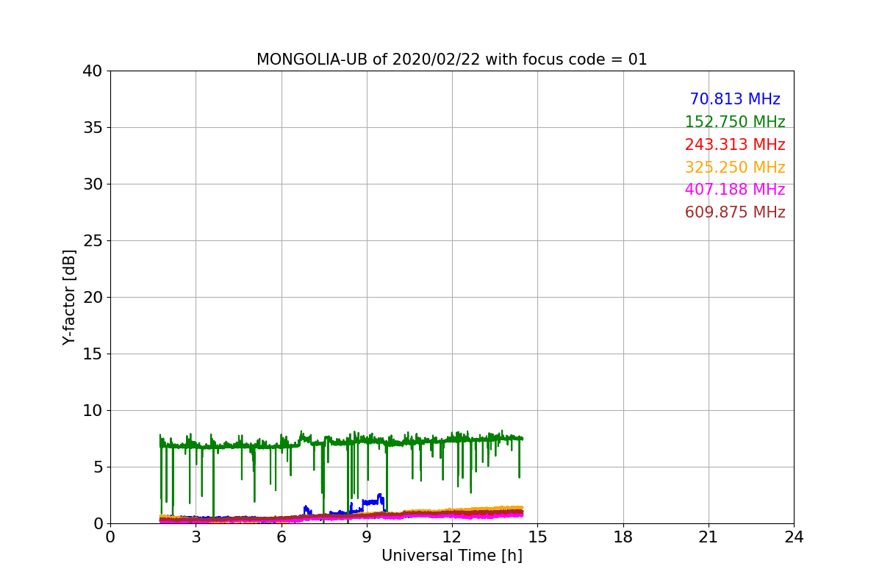Click x-axis tick label 9
Viewport: 882px width, 588px height.
click(x=367, y=537)
